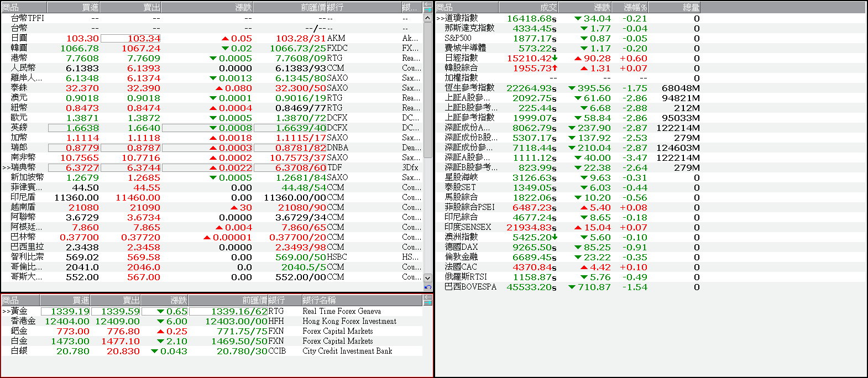
Task: Click the 漲跌 column header in forex panel
Action: pos(207,7)
